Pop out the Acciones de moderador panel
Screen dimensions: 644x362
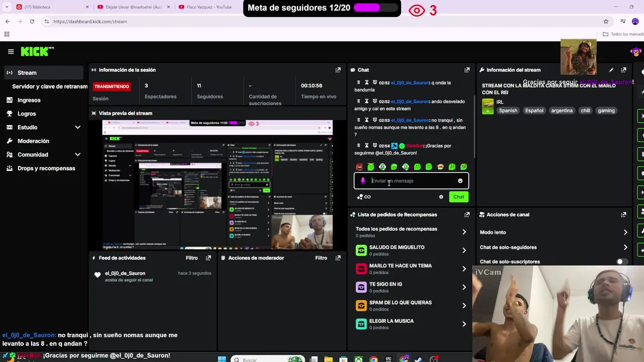(338, 258)
